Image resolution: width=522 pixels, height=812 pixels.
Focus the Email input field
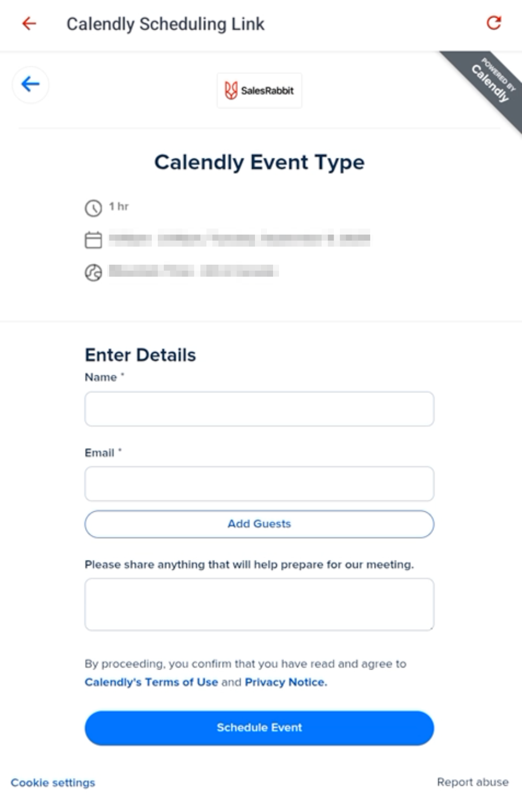pyautogui.click(x=259, y=484)
